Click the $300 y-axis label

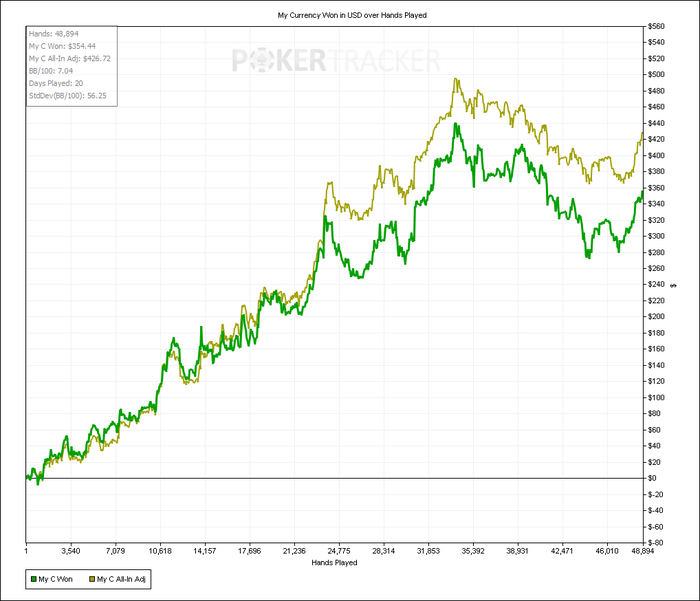click(x=656, y=236)
